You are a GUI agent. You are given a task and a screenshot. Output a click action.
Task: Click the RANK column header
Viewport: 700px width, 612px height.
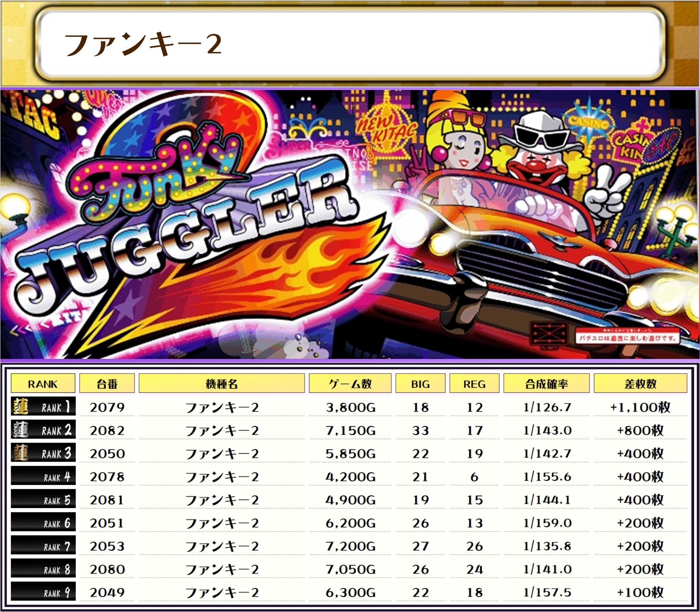[x=43, y=384]
